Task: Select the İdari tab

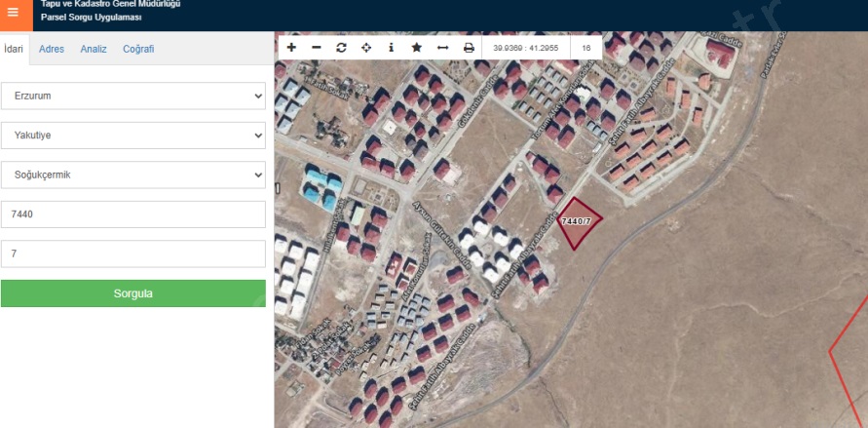Action: [x=14, y=49]
